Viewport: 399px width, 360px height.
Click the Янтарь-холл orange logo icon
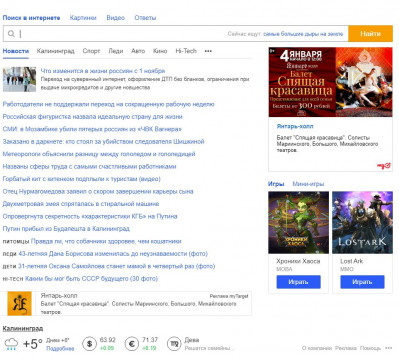19,303
